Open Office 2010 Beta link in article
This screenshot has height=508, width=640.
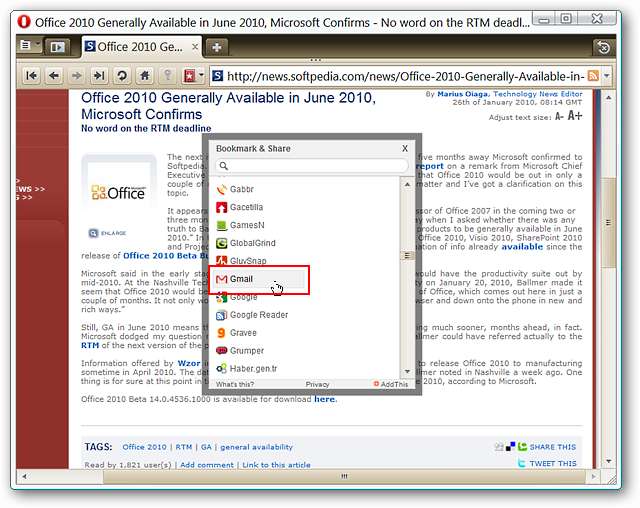pos(165,255)
